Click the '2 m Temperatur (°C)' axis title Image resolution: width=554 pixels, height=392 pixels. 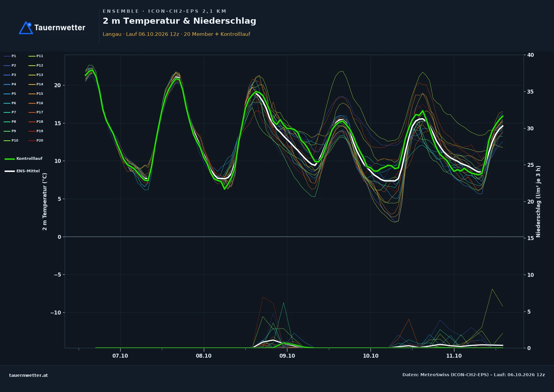point(45,201)
